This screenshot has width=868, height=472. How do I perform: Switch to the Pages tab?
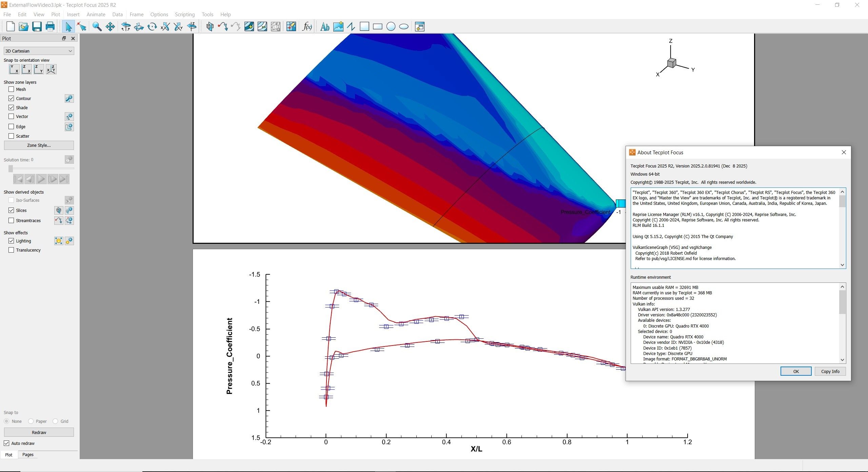[x=28, y=454]
